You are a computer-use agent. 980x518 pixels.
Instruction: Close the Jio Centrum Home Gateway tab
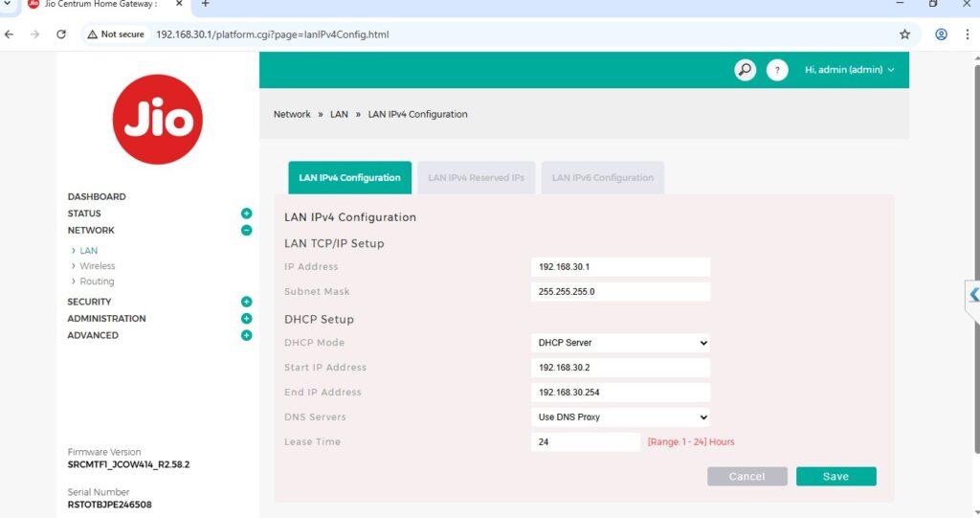coord(179,4)
